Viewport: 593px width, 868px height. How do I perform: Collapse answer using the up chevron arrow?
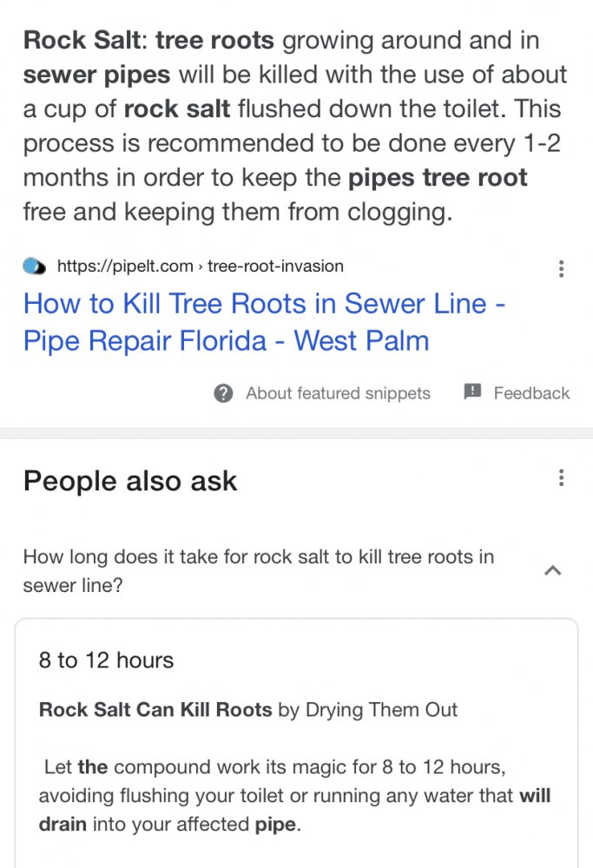click(552, 570)
